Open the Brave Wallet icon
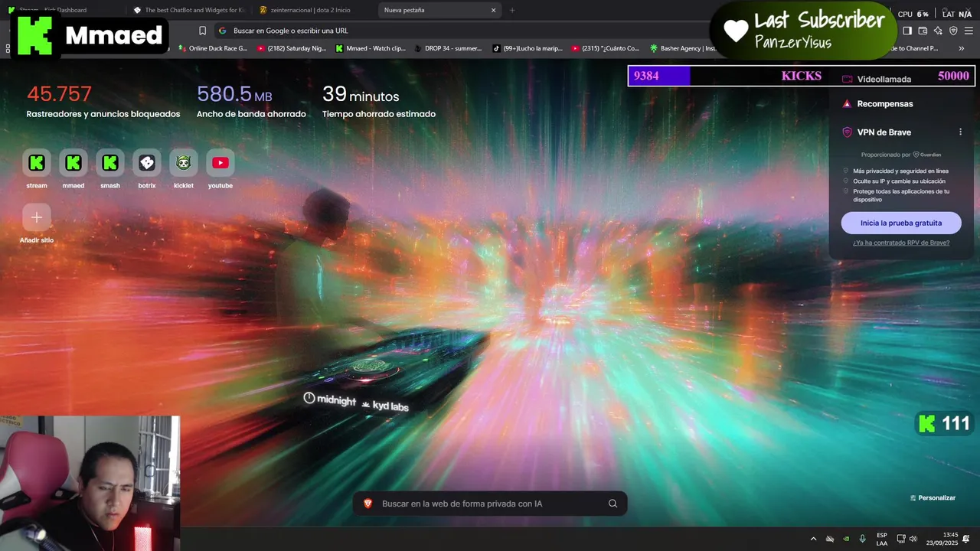This screenshot has width=980, height=551. click(x=923, y=31)
